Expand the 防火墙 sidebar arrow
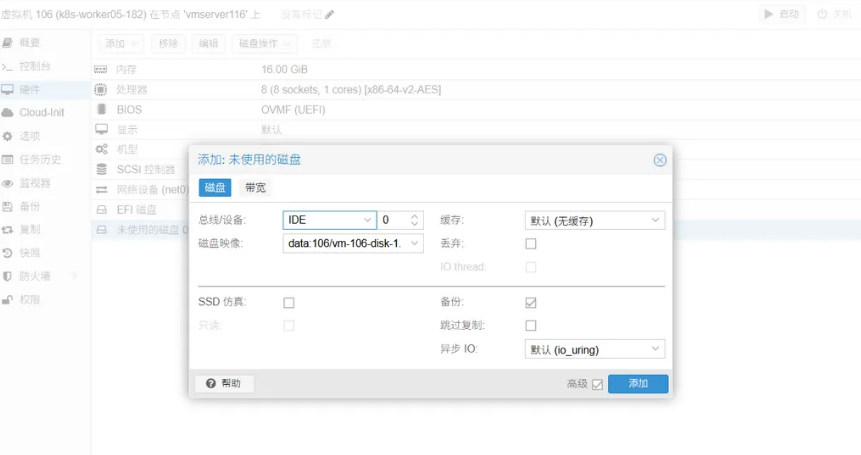Screen dimensions: 861x455 point(74,276)
